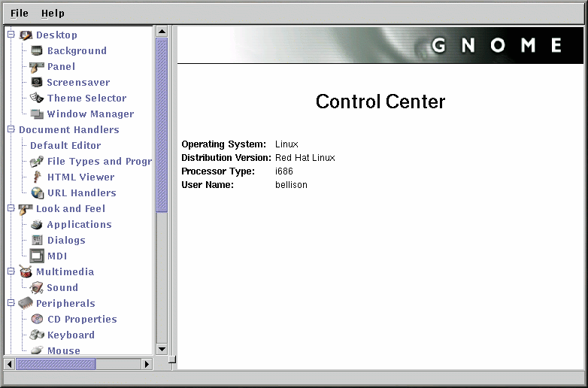Open the File menu
The image size is (588, 388).
20,14
